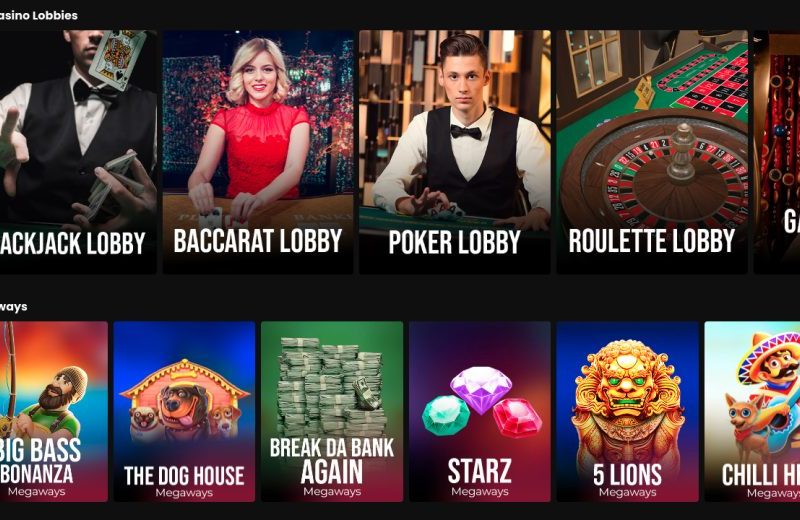Click the Roulette Lobby title text
Image resolution: width=800 pixels, height=520 pixels.
coord(652,241)
